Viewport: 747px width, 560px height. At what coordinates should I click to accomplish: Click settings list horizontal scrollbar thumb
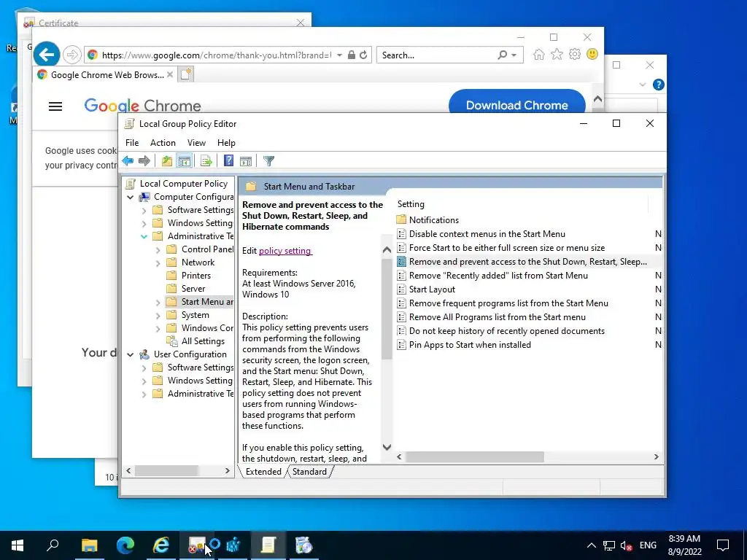474,457
